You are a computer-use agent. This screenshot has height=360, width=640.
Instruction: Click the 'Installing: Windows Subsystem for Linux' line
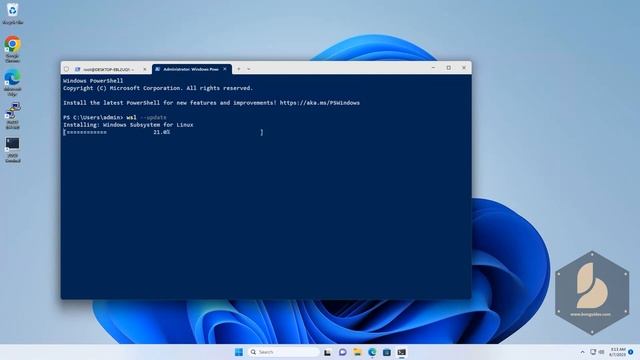128,125
